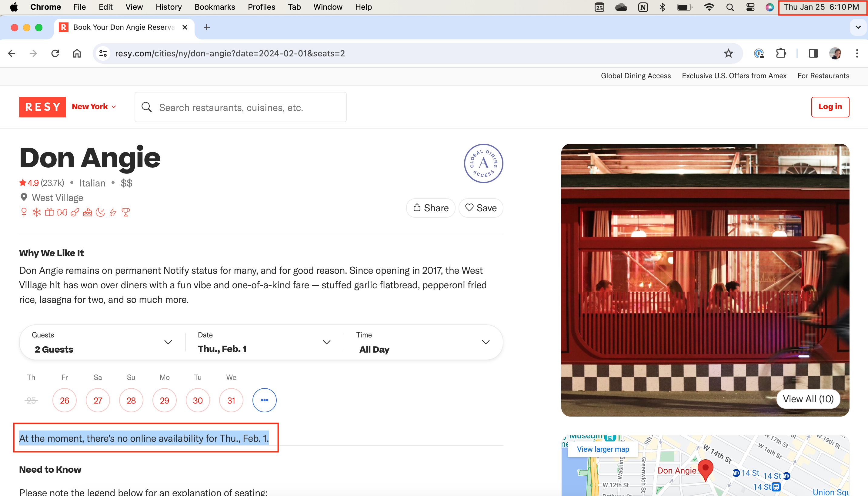Show more dates with ellipsis button
Image resolution: width=868 pixels, height=496 pixels.
[264, 400]
